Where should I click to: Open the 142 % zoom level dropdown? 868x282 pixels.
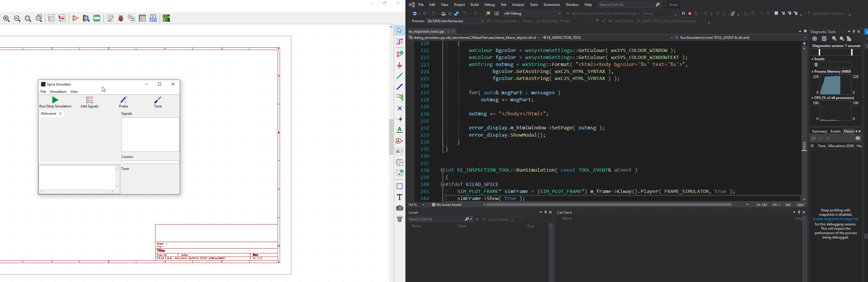pos(423,205)
